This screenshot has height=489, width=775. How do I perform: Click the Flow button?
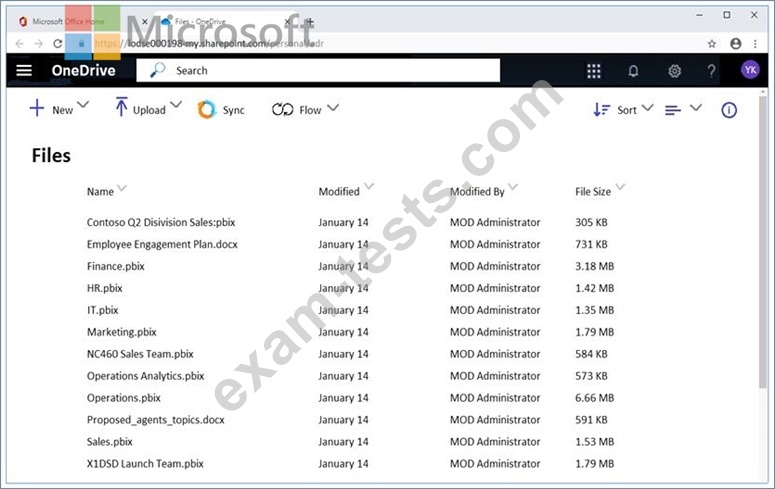point(297,109)
